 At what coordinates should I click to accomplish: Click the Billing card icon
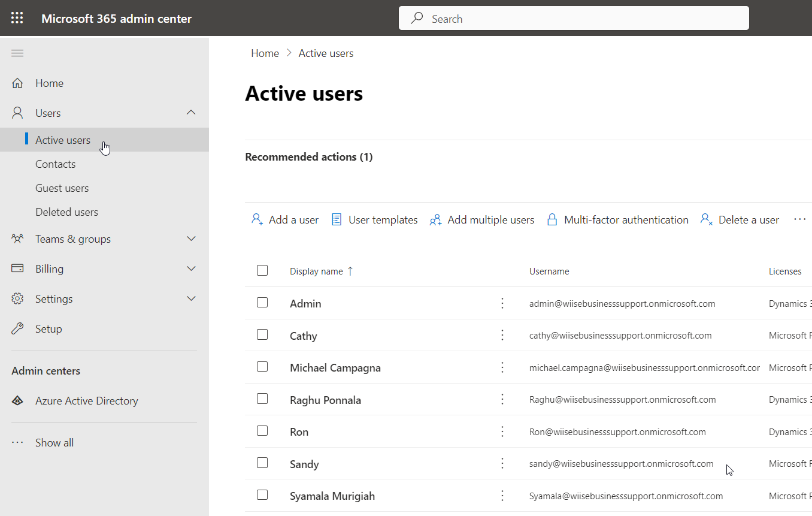tap(17, 268)
